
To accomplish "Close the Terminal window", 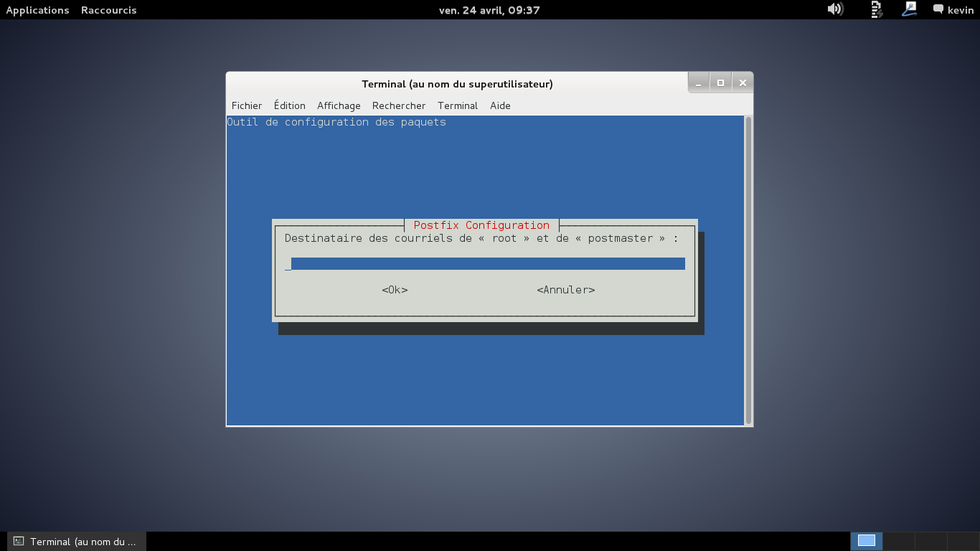I will coord(743,83).
